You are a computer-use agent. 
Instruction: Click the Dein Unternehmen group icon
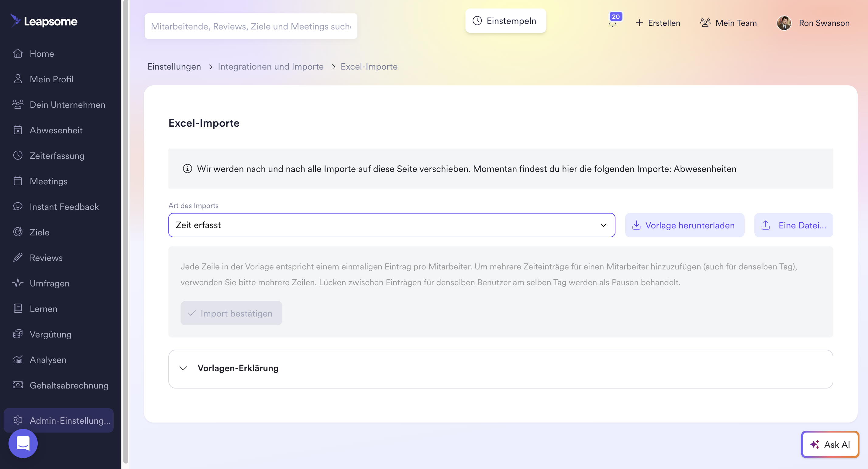pyautogui.click(x=18, y=104)
